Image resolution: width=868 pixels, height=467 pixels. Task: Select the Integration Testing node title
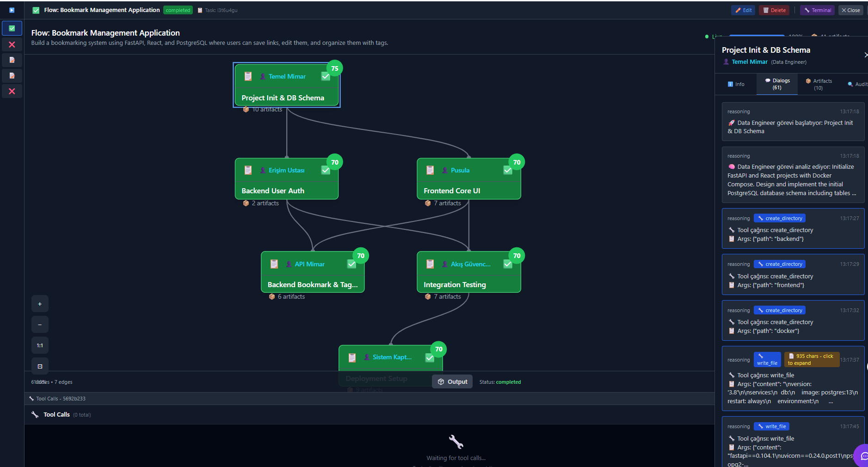click(455, 285)
